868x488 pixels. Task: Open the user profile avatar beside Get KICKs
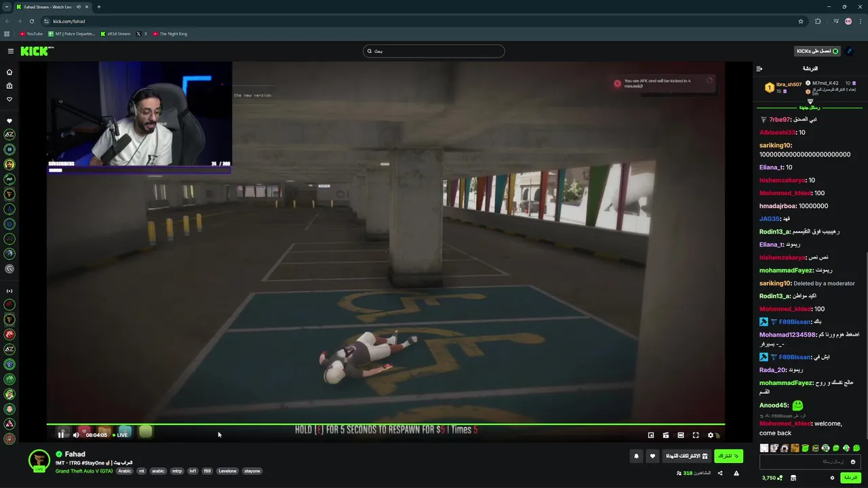coord(850,51)
